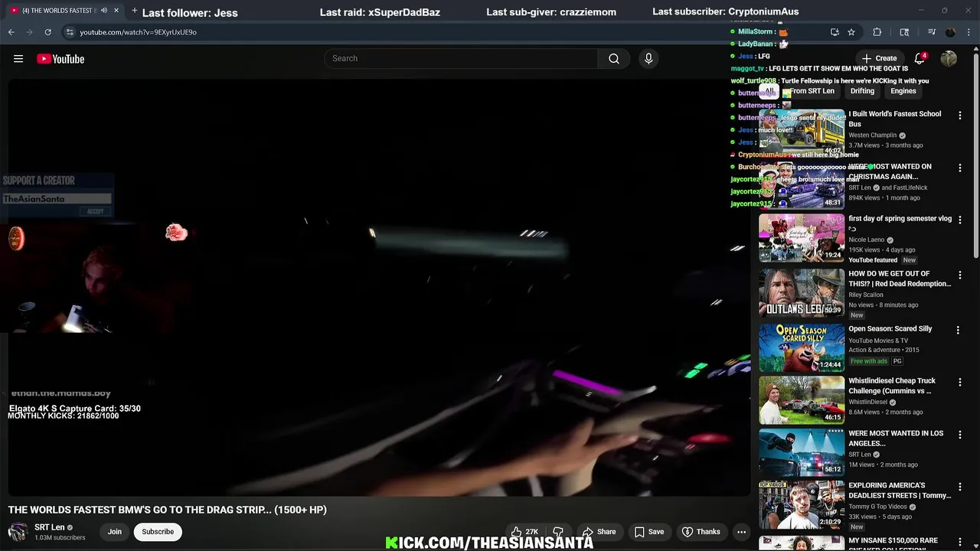The height and width of the screenshot is (551, 980).
Task: Open options for MOST WANTED IN LOS ANGELES
Action: [x=959, y=435]
